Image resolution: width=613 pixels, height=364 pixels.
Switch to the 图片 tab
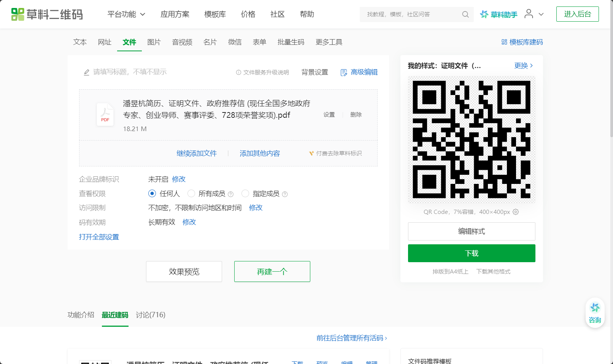coord(154,42)
